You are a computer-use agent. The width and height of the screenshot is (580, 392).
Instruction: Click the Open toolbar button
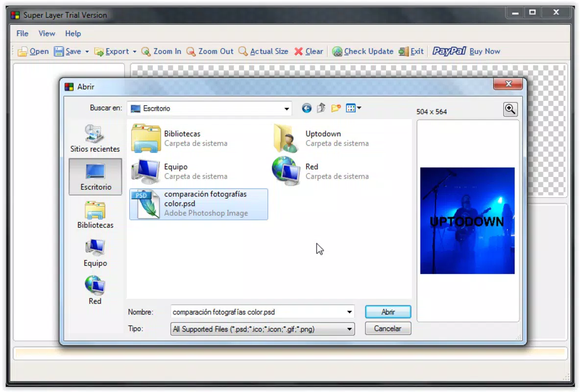click(x=33, y=51)
